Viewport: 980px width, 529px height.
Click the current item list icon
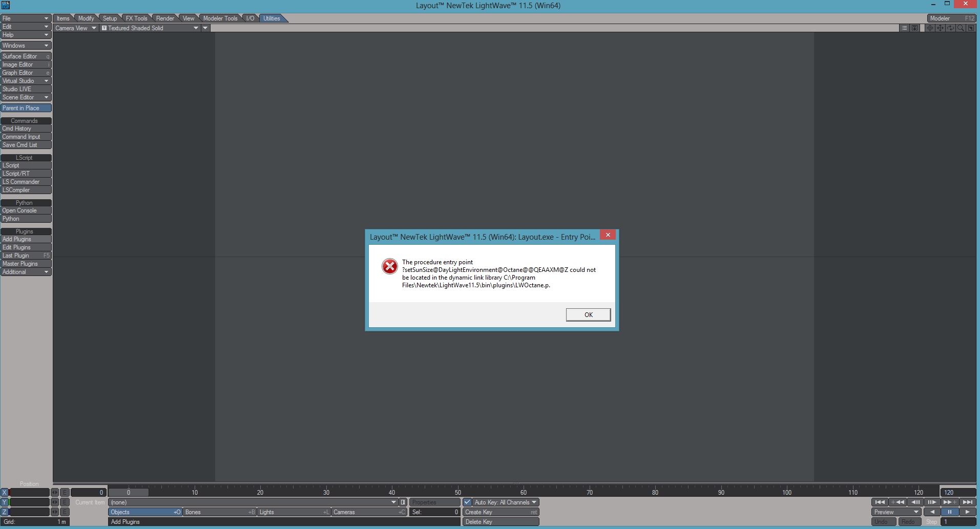coord(403,502)
